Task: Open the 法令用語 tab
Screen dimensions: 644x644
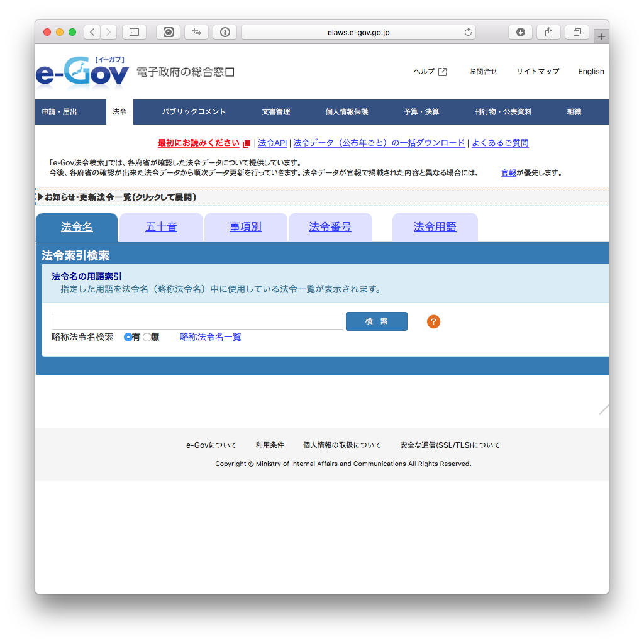Action: tap(435, 227)
